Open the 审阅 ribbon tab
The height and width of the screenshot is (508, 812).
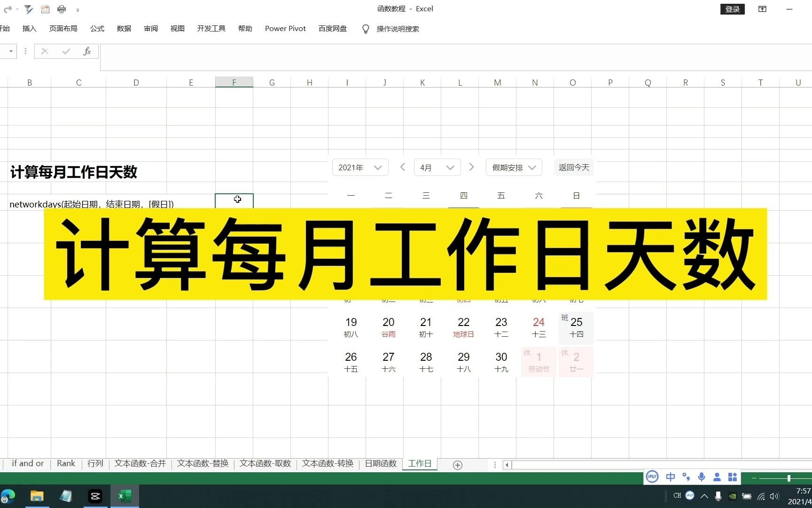point(151,29)
